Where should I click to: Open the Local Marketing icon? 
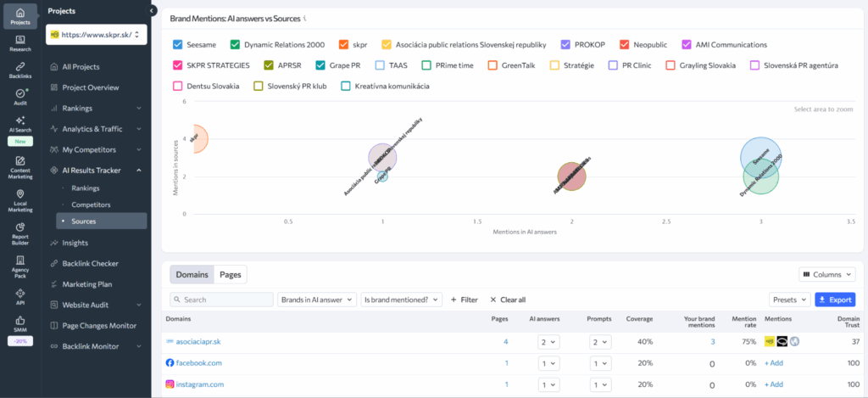click(20, 194)
